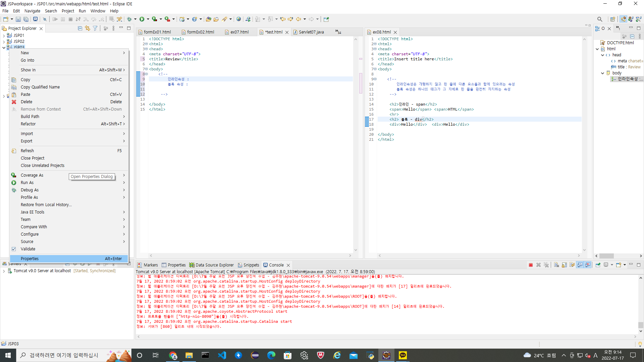Expand the Tomcat v9.0 server node
Image resolution: width=644 pixels, height=362 pixels.
[4, 271]
